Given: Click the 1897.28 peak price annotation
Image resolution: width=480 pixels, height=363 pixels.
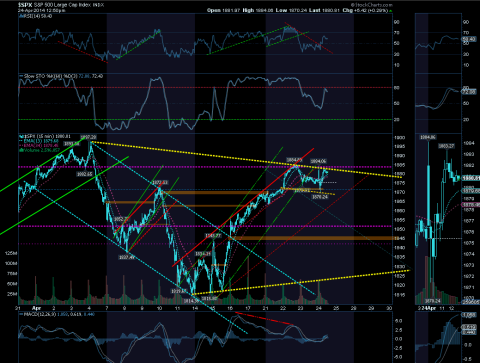Looking at the screenshot, I should click(88, 137).
